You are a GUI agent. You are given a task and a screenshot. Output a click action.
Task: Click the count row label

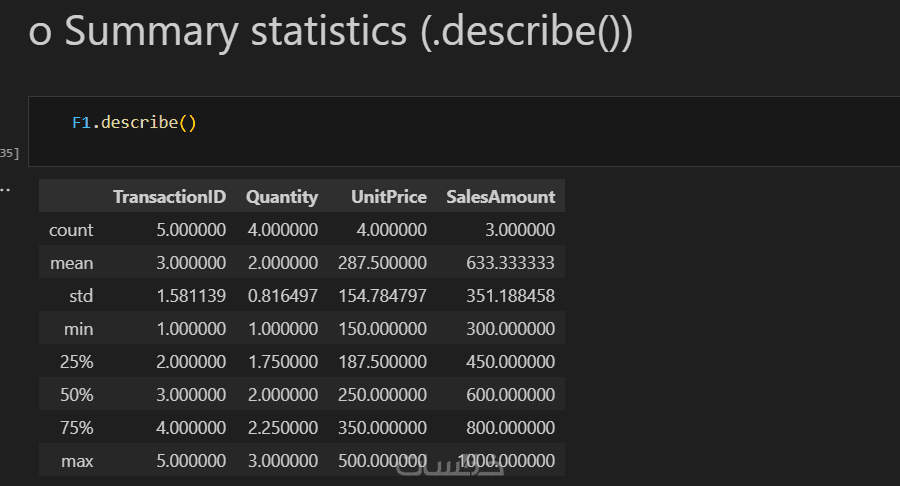(71, 230)
